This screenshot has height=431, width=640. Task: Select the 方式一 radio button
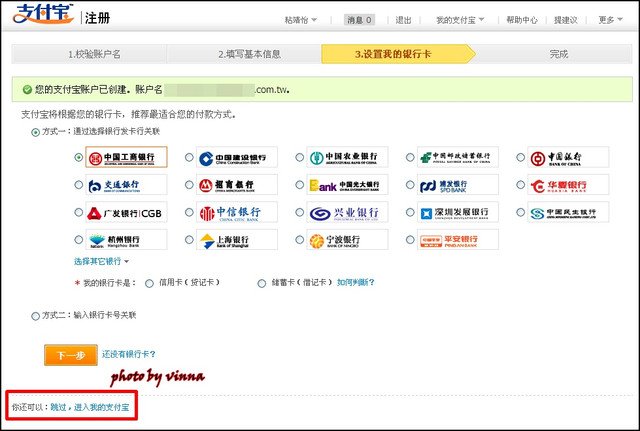point(36,132)
